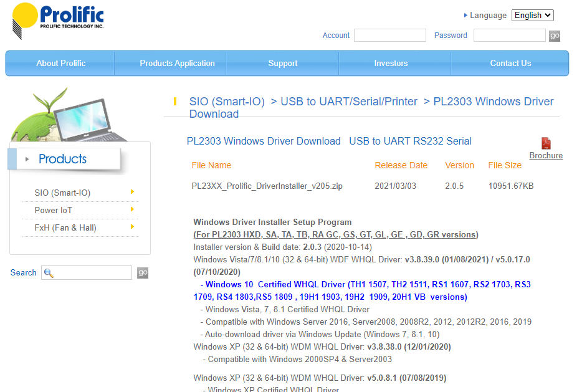Open the Brochure link

546,155
